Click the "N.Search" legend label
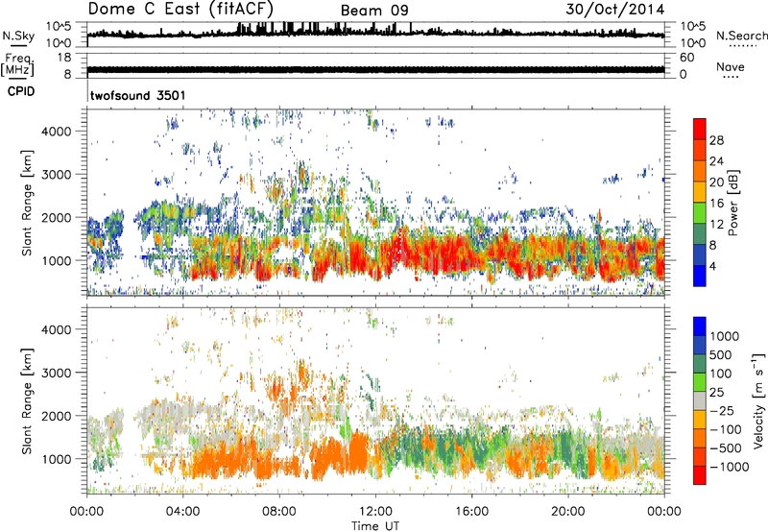768x532 pixels. click(741, 36)
